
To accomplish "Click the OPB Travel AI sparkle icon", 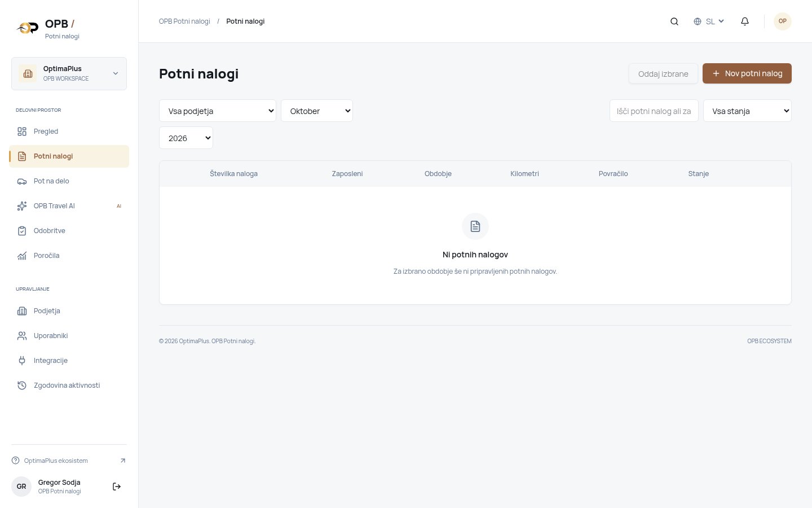I will [x=22, y=206].
